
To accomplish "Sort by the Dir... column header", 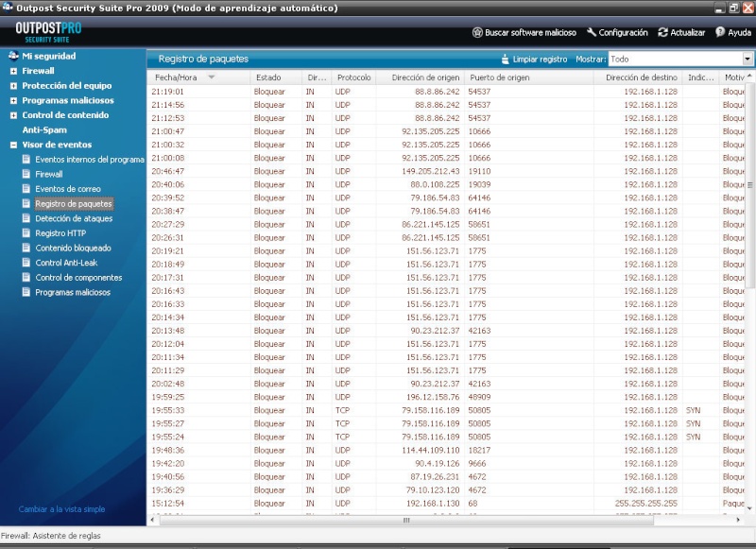I will pyautogui.click(x=317, y=77).
